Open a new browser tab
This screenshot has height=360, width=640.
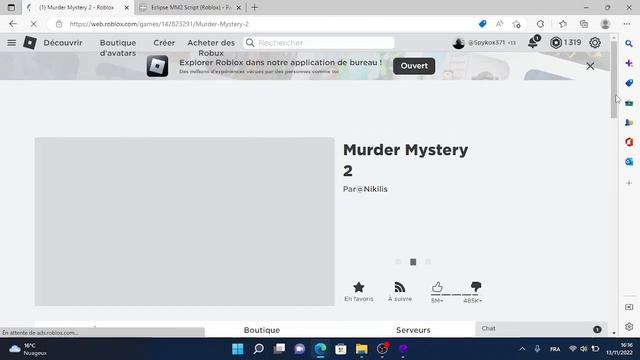tap(255, 7)
